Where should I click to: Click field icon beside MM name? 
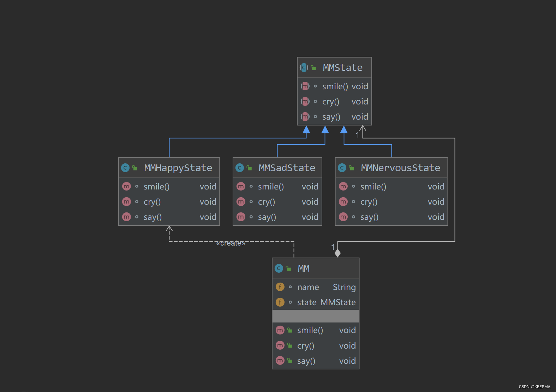[280, 287]
